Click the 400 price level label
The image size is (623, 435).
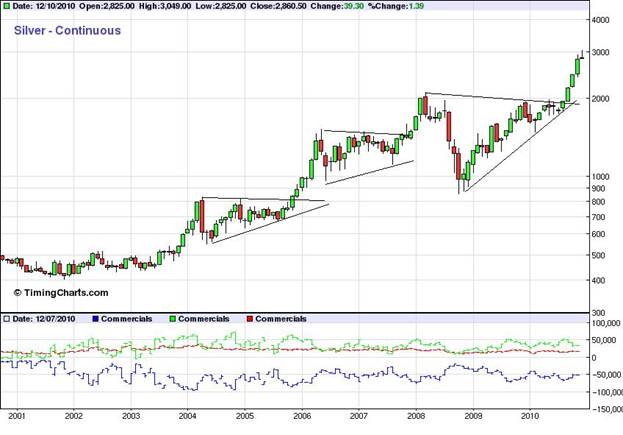pyautogui.click(x=598, y=280)
